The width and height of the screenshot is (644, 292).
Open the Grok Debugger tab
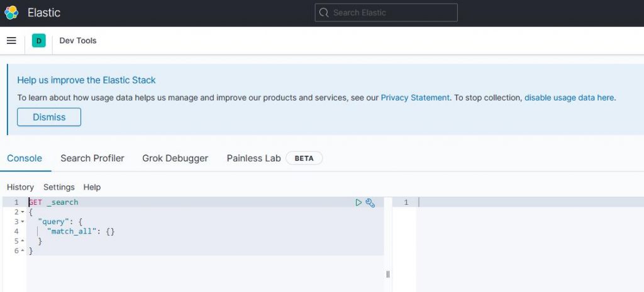coord(175,158)
